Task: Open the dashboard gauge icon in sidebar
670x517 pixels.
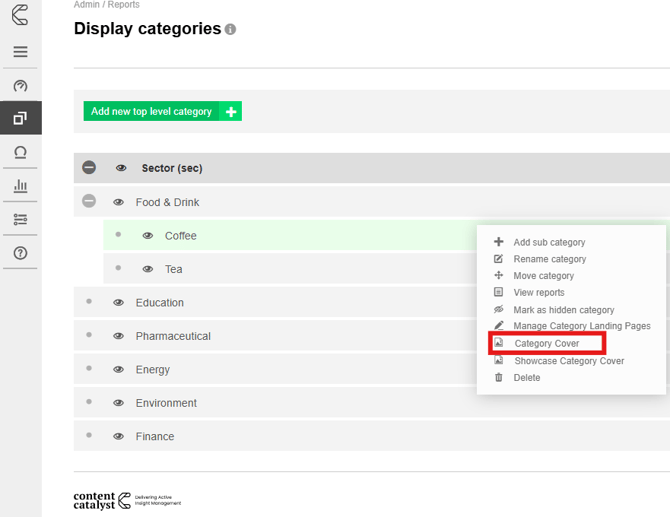Action: coord(20,86)
